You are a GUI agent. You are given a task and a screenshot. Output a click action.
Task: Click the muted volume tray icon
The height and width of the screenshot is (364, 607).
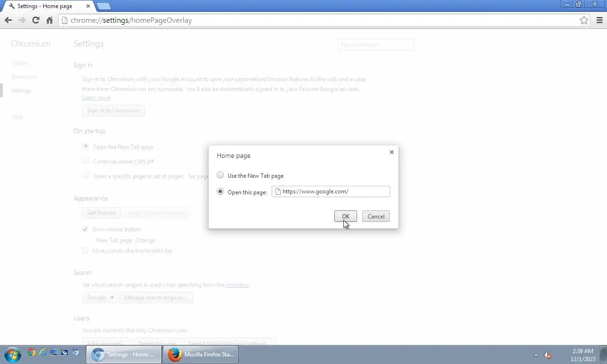[x=547, y=355]
